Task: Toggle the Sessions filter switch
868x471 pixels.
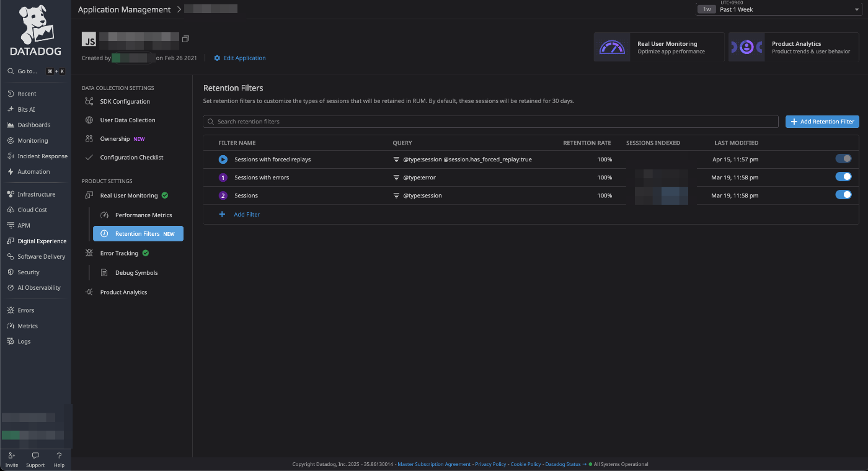Action: 843,195
